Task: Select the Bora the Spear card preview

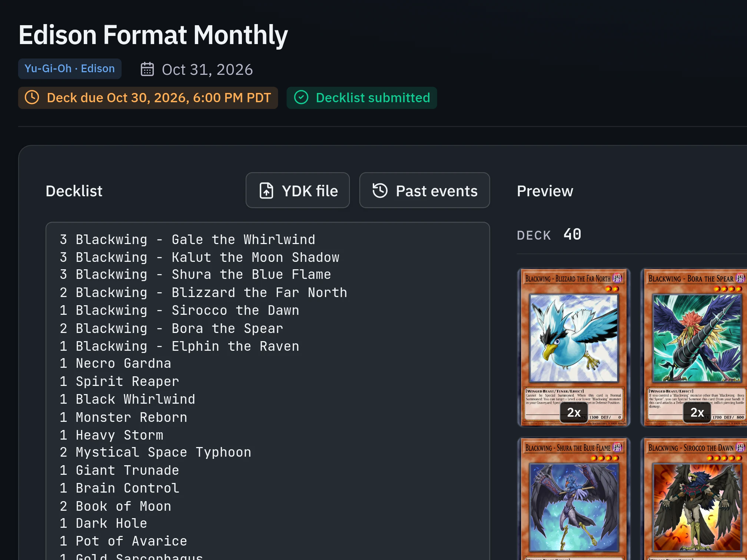Action: click(x=694, y=347)
